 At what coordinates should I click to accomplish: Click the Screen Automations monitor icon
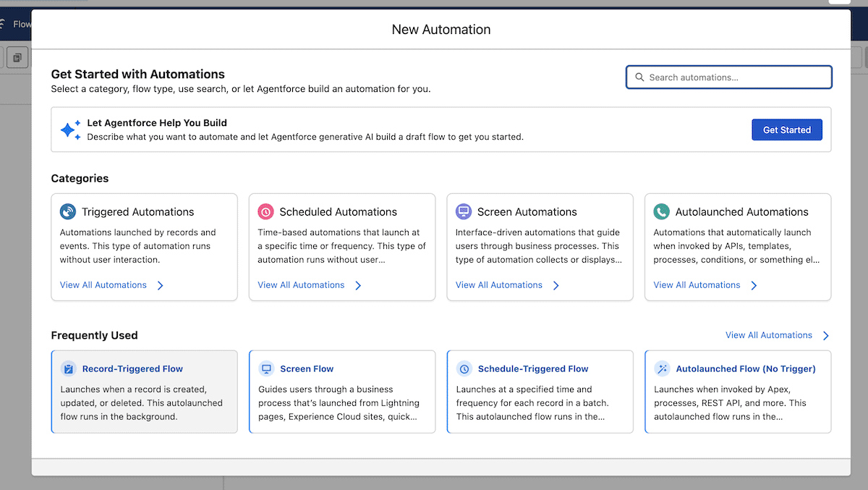(464, 212)
